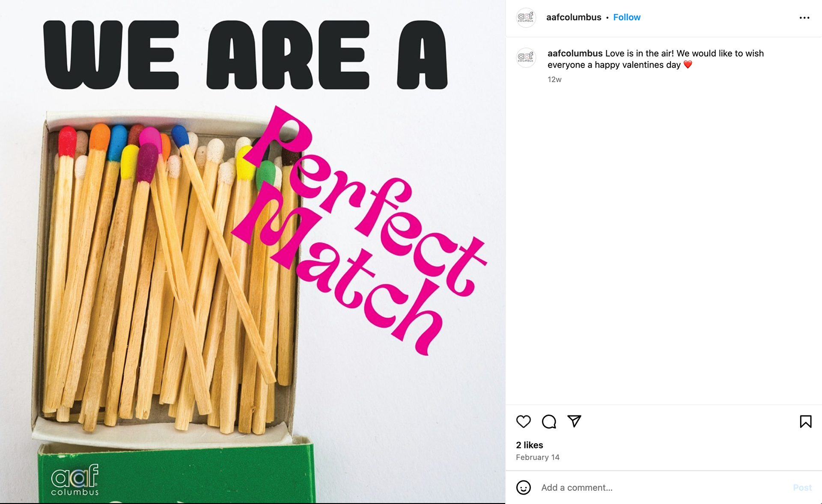The width and height of the screenshot is (822, 504).
Task: Share the post using the paper plane icon
Action: [x=574, y=421]
